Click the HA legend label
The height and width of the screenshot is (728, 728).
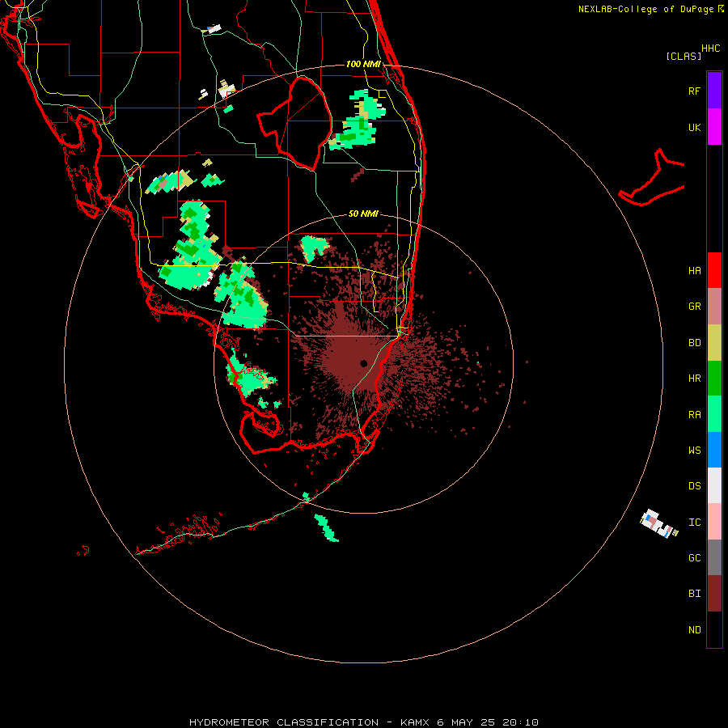694,271
